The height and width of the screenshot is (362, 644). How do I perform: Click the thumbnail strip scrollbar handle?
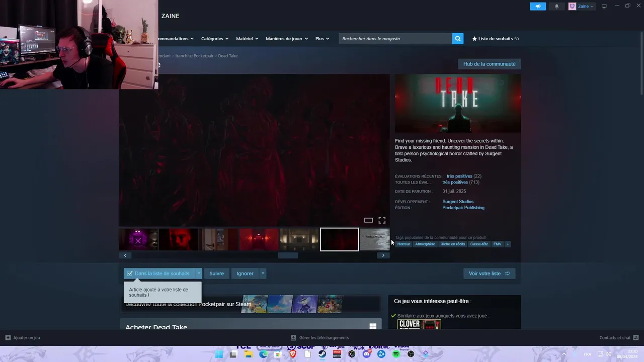pyautogui.click(x=288, y=255)
